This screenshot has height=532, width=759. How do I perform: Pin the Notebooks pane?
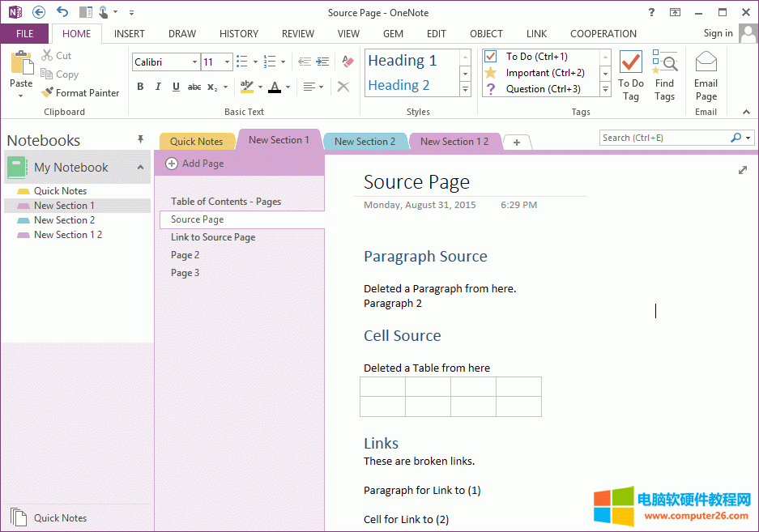140,140
